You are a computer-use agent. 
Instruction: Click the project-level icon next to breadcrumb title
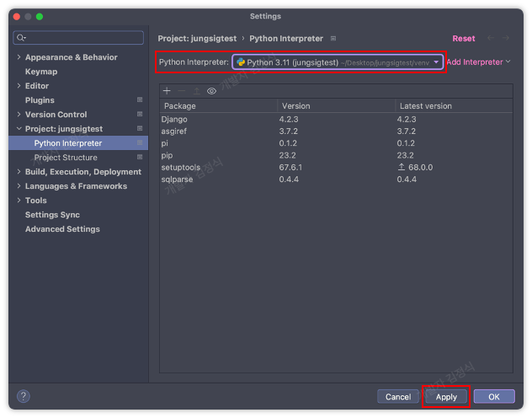click(333, 39)
